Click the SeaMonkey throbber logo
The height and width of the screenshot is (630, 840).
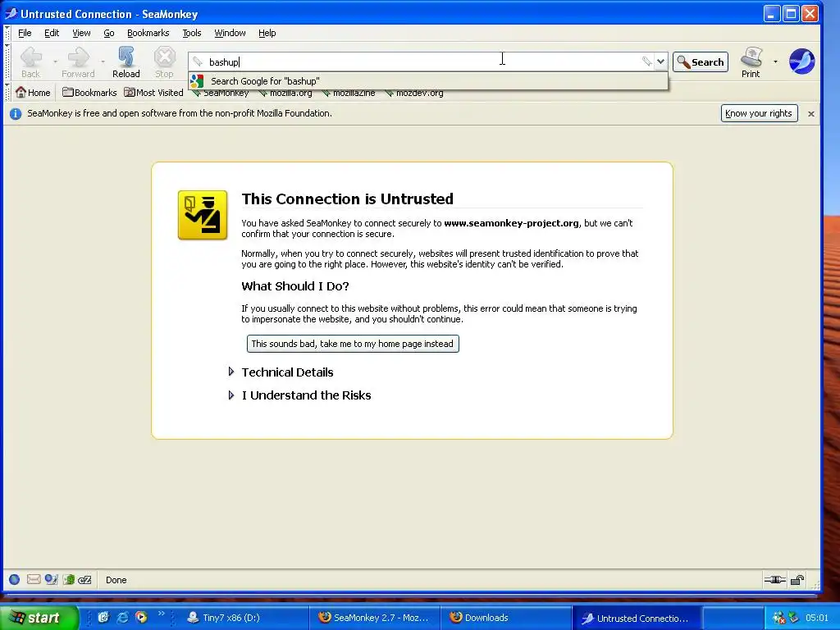point(802,62)
